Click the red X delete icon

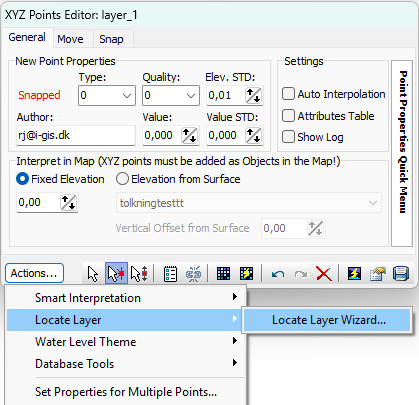pos(324,274)
